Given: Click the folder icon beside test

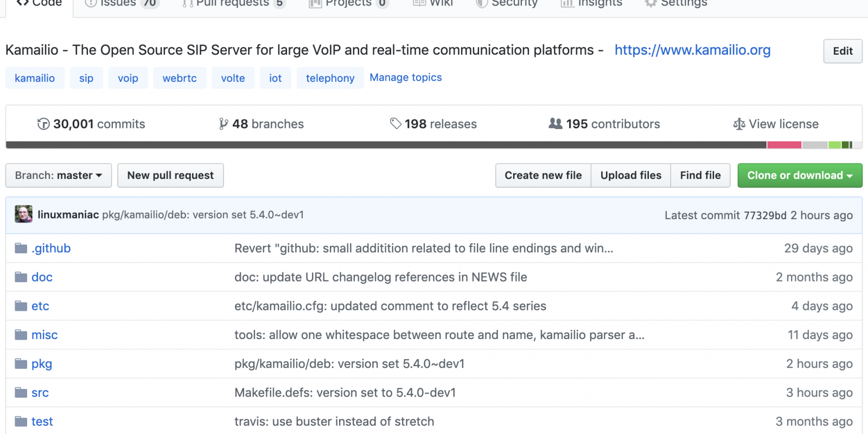Looking at the screenshot, I should click(x=21, y=421).
